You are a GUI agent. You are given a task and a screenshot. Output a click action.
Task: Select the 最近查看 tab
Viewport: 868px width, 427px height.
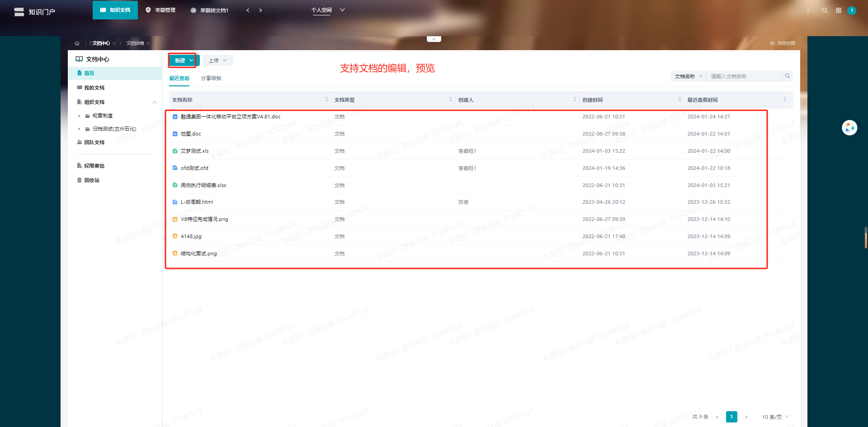pyautogui.click(x=179, y=78)
